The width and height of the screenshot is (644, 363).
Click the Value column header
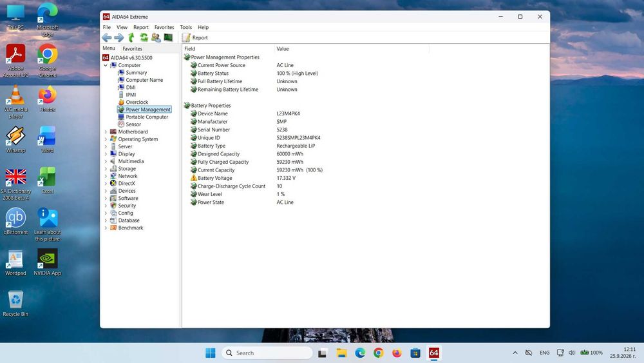pyautogui.click(x=352, y=49)
